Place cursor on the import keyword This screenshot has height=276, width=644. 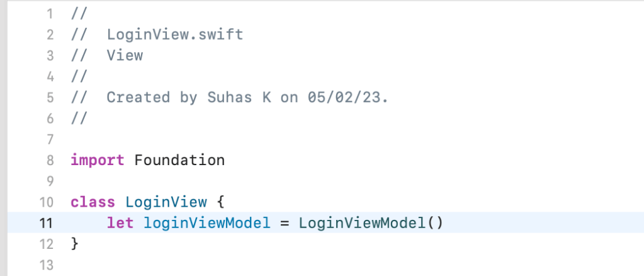click(x=98, y=160)
